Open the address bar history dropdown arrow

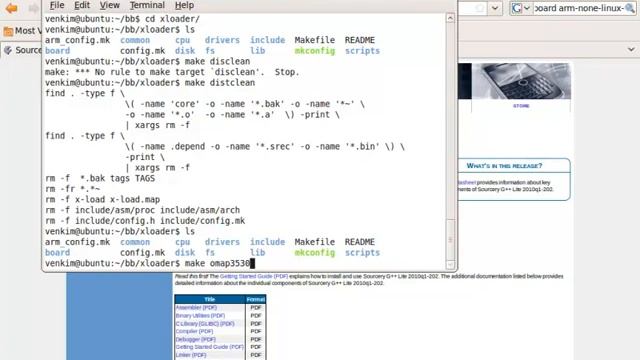pyautogui.click(x=495, y=8)
